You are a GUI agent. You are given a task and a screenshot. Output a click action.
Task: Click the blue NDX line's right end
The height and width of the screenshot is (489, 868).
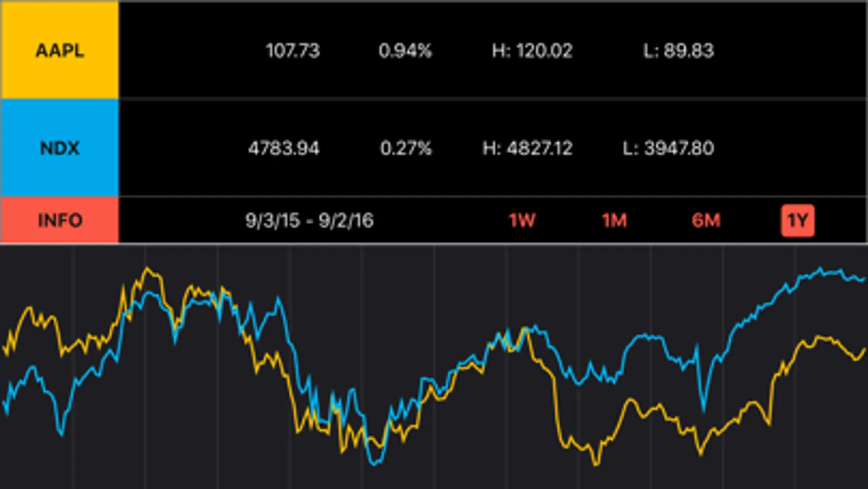pyautogui.click(x=863, y=279)
